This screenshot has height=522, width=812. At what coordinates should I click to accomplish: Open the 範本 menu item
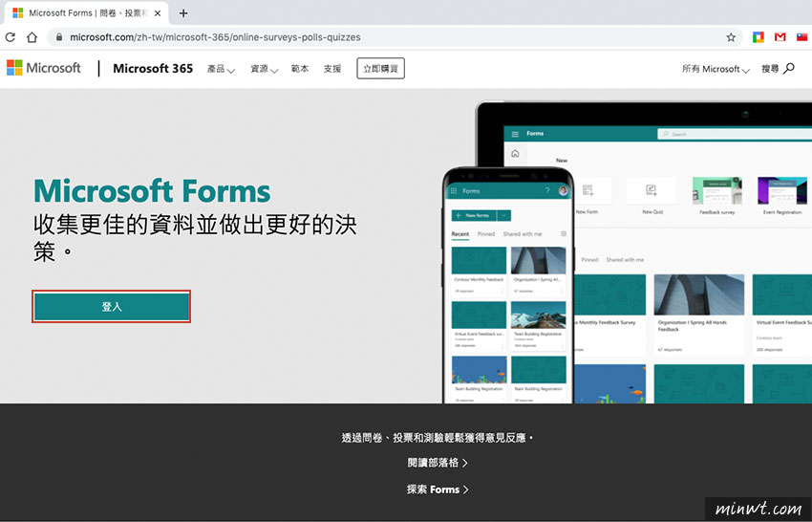tap(300, 69)
